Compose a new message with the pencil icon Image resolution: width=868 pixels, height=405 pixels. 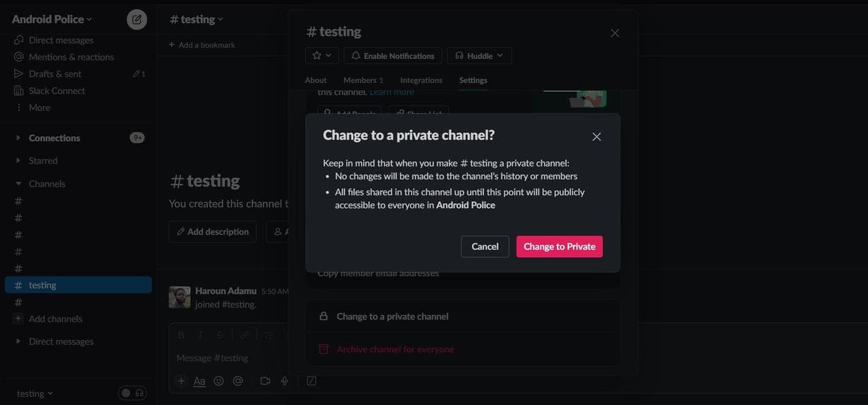[x=136, y=19]
